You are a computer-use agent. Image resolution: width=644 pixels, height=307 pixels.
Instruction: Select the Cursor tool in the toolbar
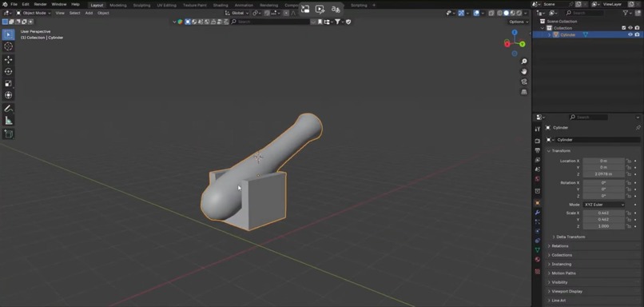(8, 46)
